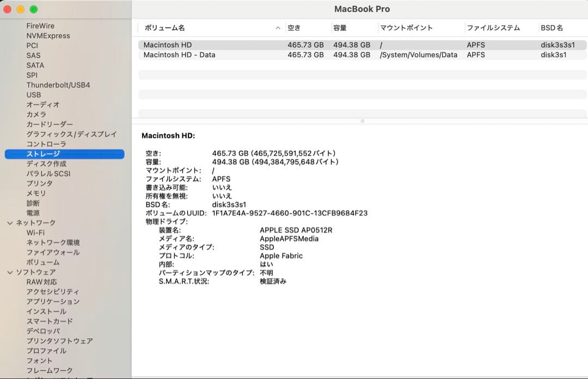Open オーディオ in the sidebar
588x379 pixels.
point(43,104)
